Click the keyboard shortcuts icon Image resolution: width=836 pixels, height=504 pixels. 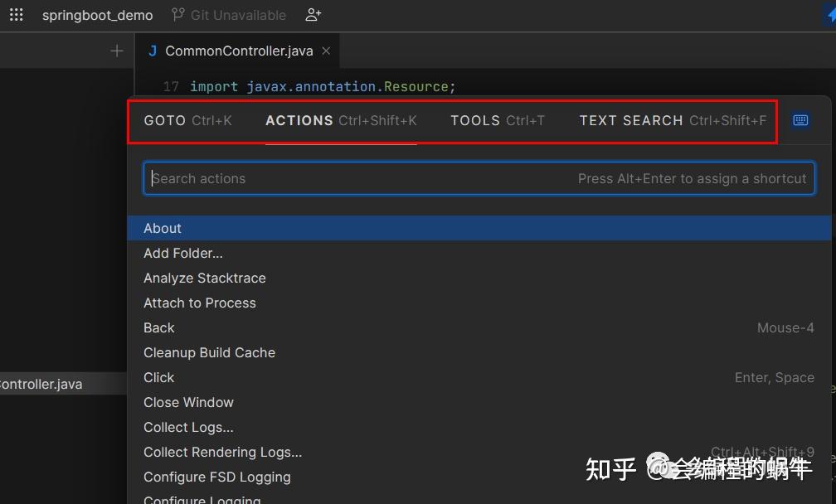[x=800, y=120]
